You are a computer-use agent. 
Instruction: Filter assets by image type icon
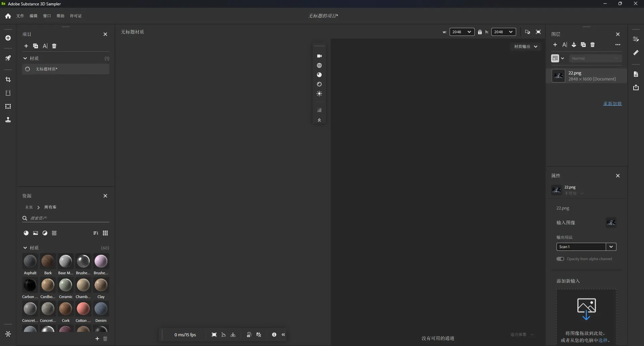(36, 233)
